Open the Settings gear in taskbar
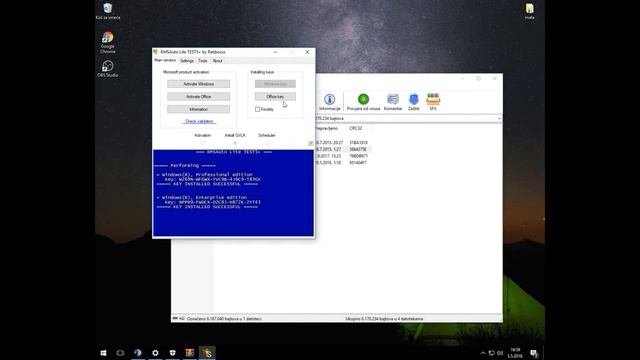 pyautogui.click(x=155, y=353)
